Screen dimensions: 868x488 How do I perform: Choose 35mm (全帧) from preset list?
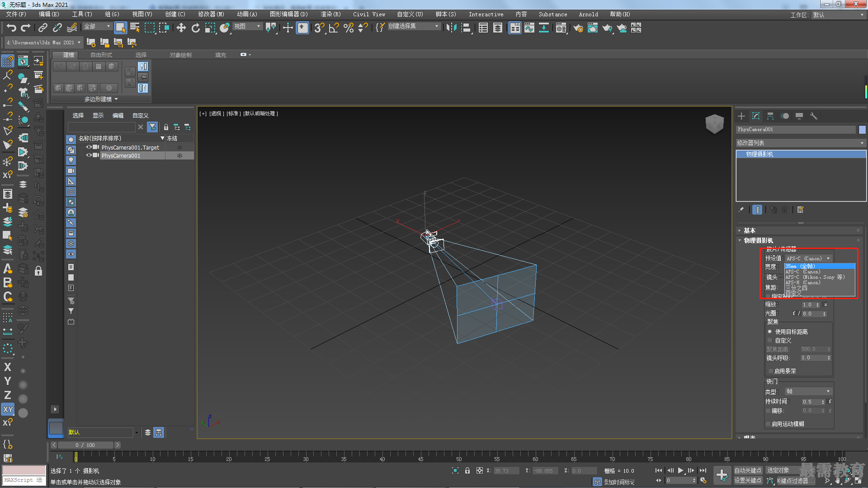[x=819, y=266]
